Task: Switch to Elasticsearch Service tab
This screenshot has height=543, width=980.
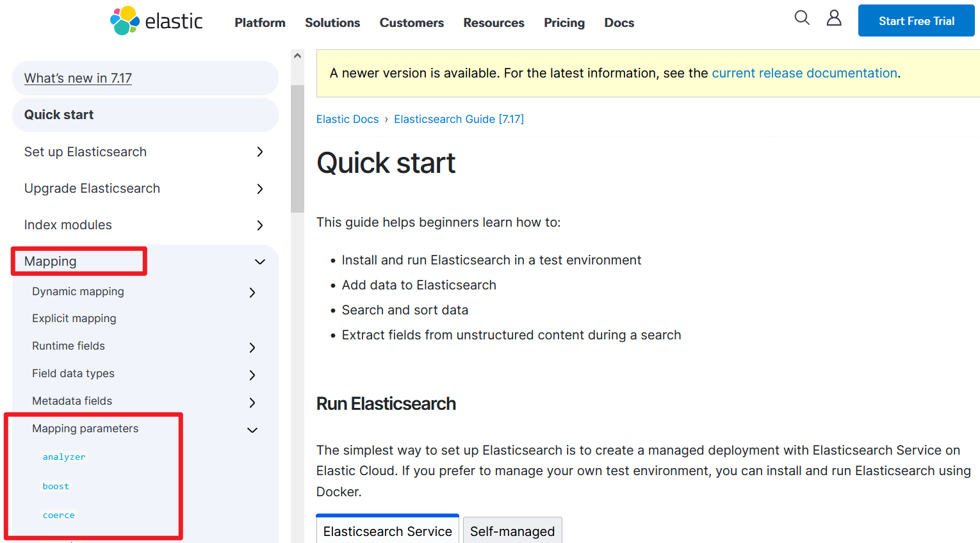Action: pos(388,530)
